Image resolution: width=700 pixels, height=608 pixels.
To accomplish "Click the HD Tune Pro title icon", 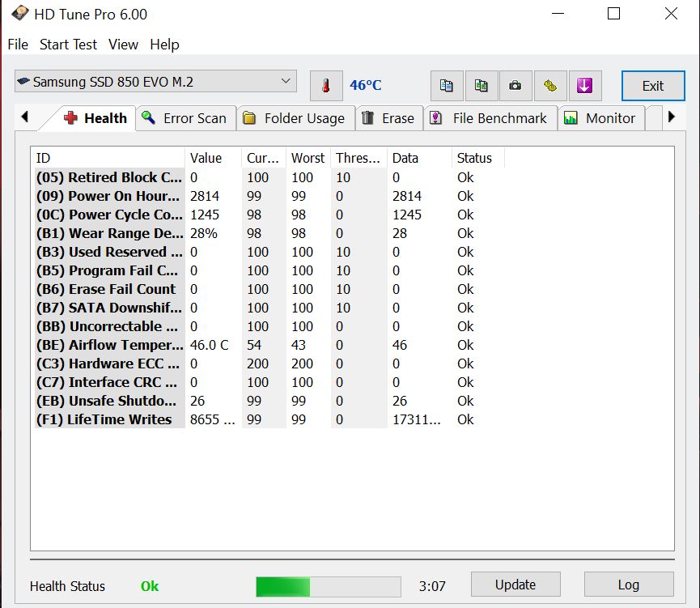I will [x=19, y=14].
